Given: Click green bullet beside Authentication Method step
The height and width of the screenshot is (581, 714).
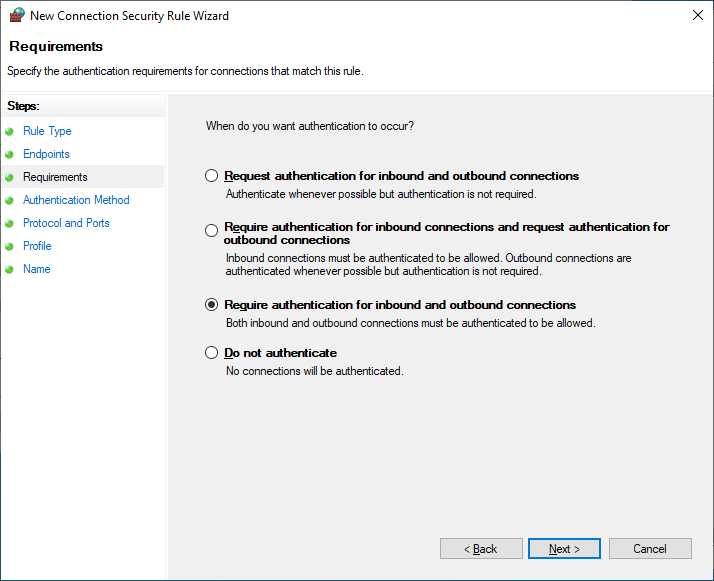Looking at the screenshot, I should 9,200.
